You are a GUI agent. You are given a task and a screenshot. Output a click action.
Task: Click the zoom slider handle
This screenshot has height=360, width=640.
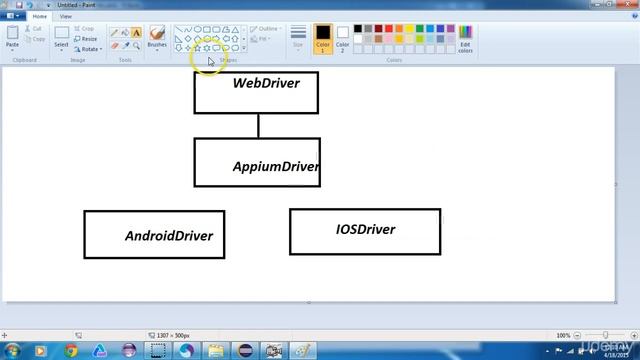click(x=606, y=335)
